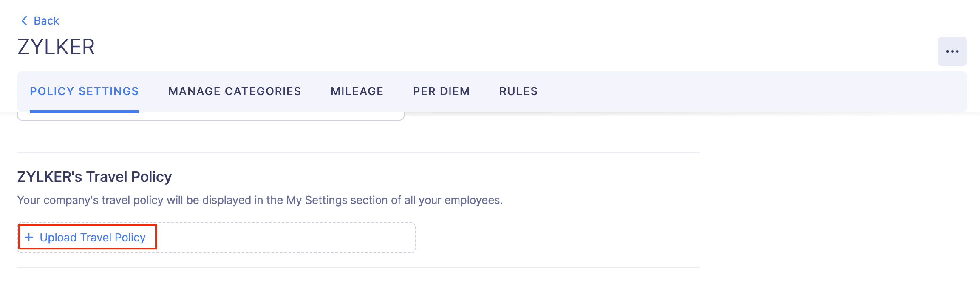
Task: Open the MILEAGE tab
Action: [x=357, y=91]
